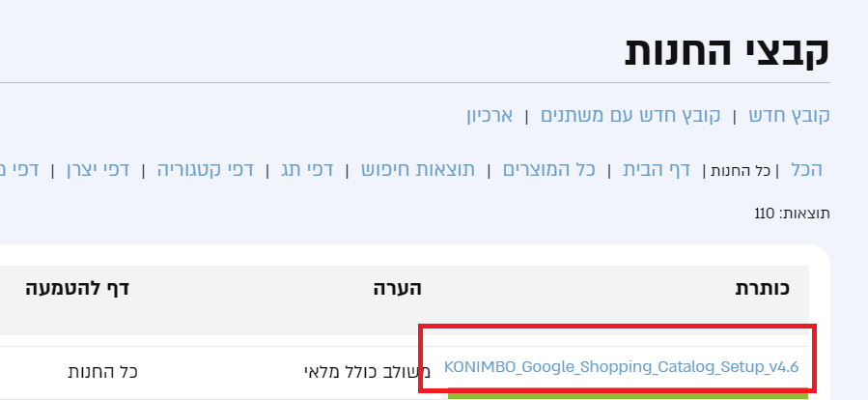Select the 'הכל' filter tab
Viewport: 868px width, 400px height.
coord(806,171)
